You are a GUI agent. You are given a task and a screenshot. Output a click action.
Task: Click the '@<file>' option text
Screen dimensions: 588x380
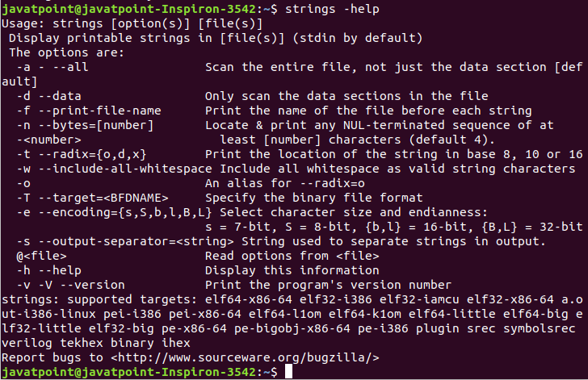41,256
